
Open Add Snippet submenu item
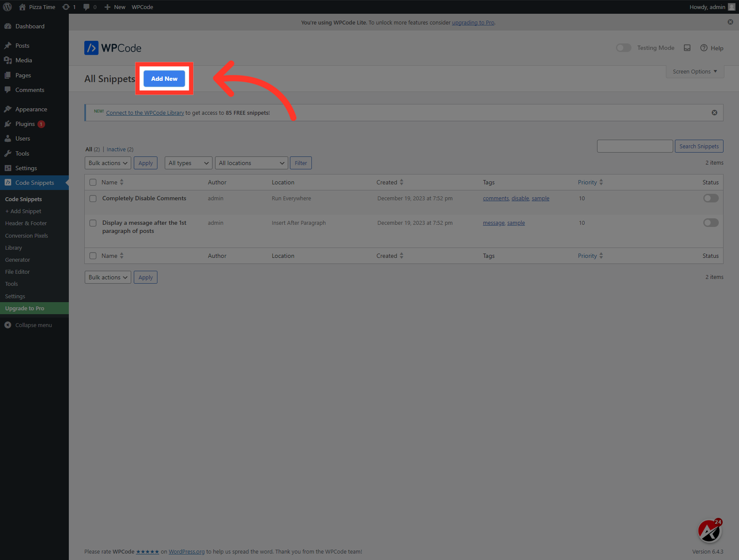click(x=23, y=211)
